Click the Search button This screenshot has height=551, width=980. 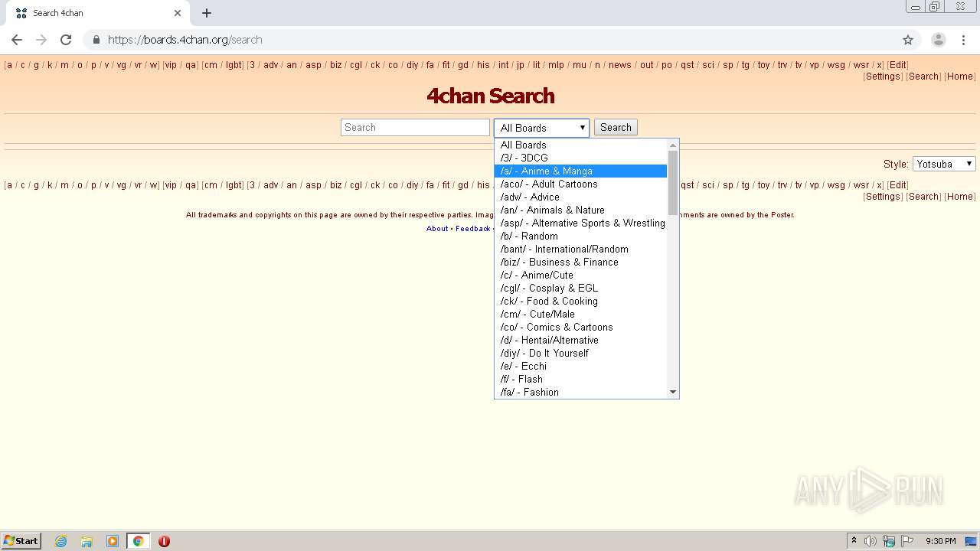(616, 128)
